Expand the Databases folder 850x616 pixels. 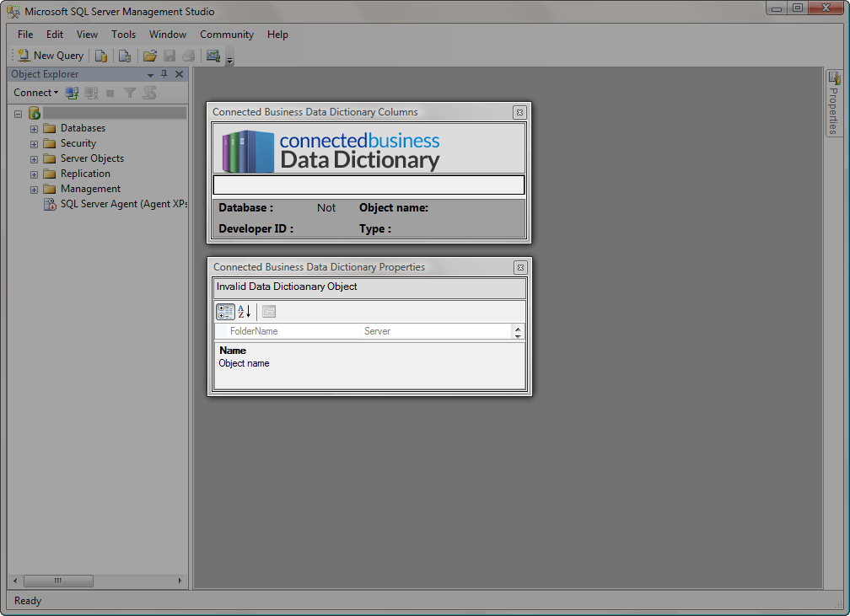35,129
